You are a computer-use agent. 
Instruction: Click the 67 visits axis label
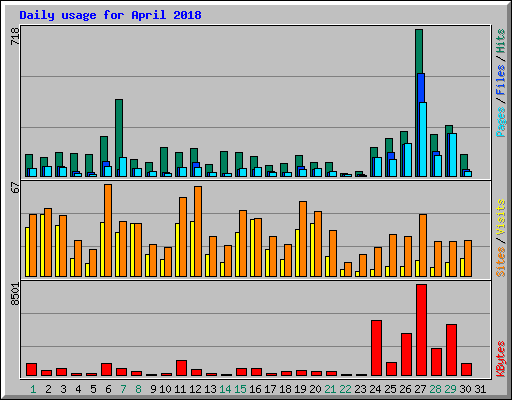tap(15, 188)
